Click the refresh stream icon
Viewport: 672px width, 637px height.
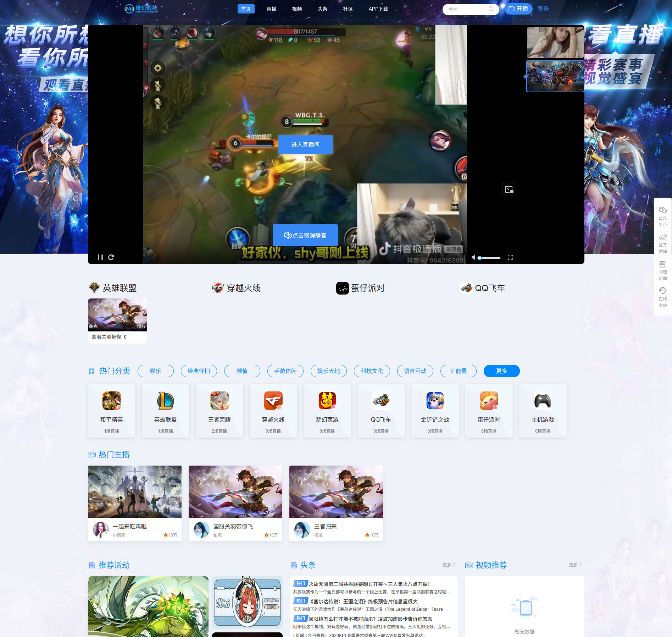tap(111, 257)
